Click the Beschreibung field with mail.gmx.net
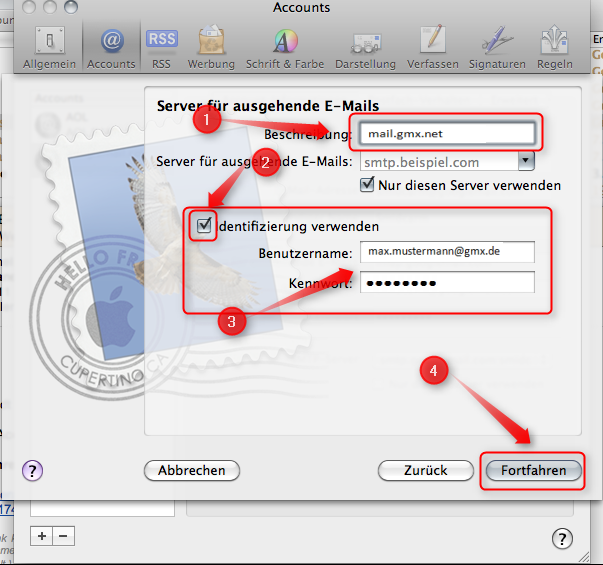Image resolution: width=603 pixels, height=565 pixels. (447, 133)
